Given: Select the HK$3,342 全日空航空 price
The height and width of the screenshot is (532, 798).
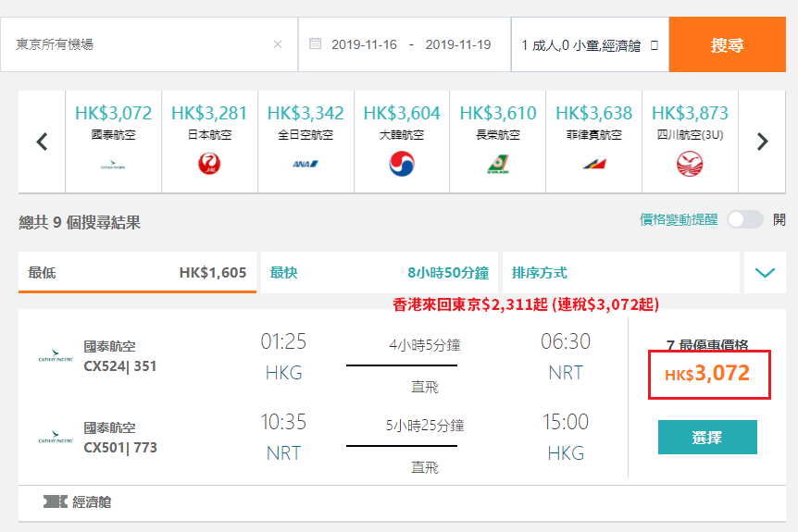Looking at the screenshot, I should point(305,113).
